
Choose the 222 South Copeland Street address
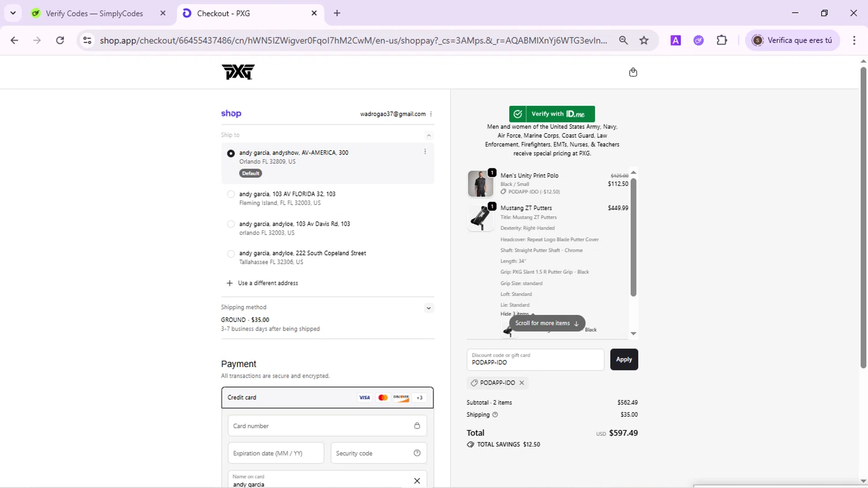[231, 254]
